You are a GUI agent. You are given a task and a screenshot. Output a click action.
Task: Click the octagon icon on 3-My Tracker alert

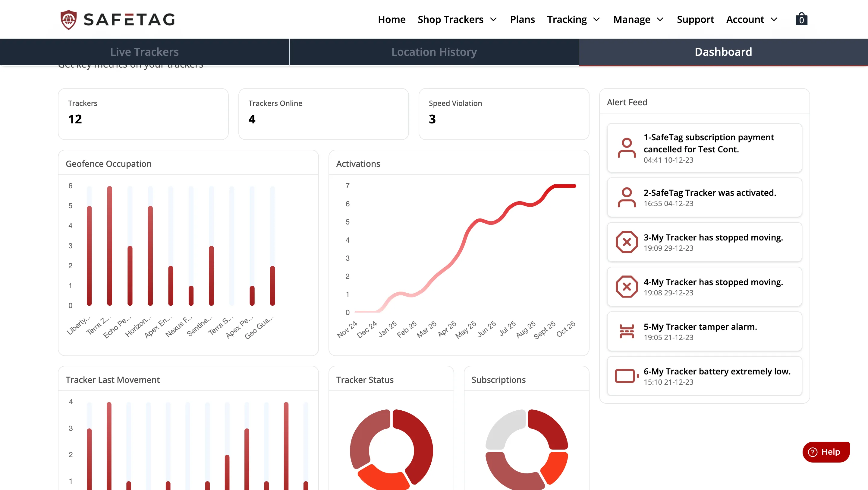tap(626, 242)
